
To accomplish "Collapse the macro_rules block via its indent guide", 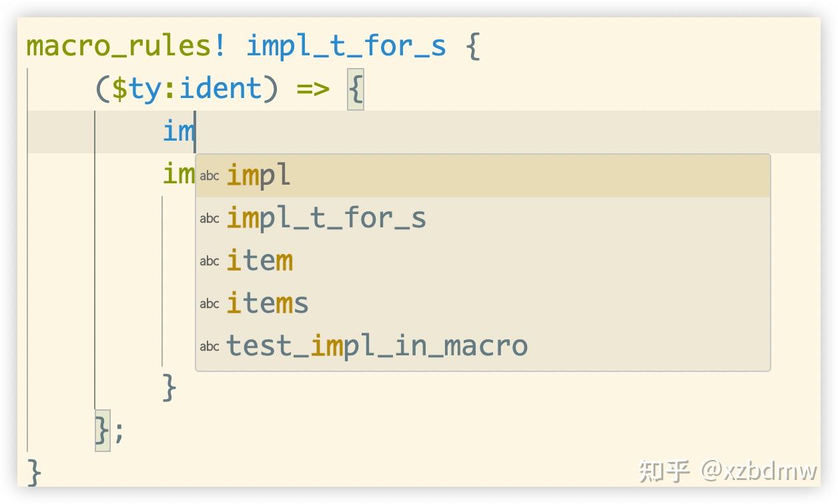I will (x=29, y=267).
